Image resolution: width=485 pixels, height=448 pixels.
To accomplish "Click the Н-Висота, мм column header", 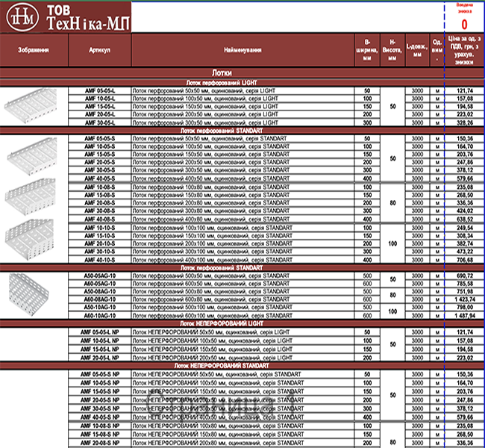I will [x=392, y=50].
